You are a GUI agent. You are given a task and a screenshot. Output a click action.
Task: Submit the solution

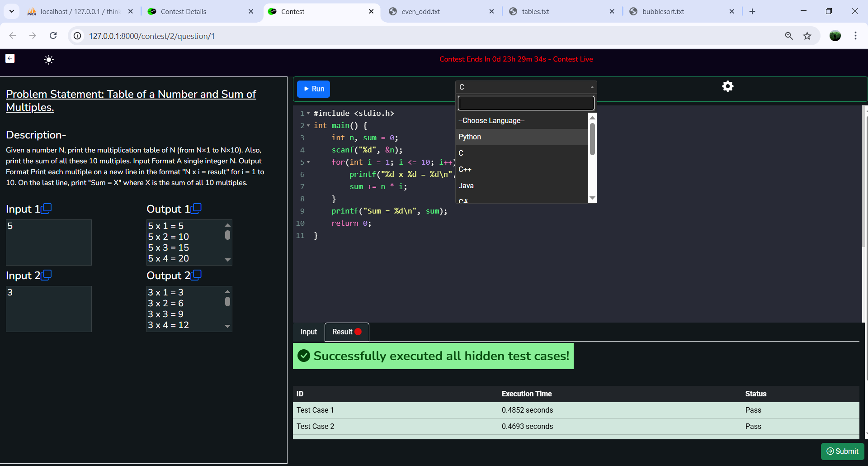[x=842, y=451]
